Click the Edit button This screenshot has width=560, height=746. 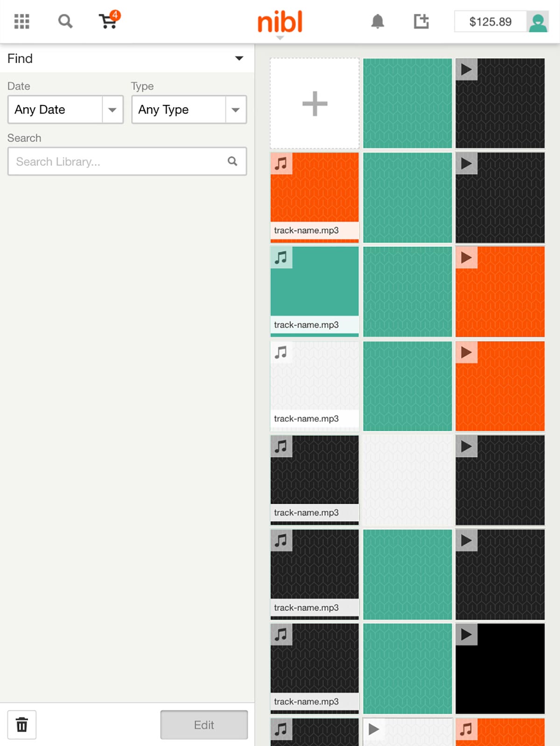tap(204, 725)
